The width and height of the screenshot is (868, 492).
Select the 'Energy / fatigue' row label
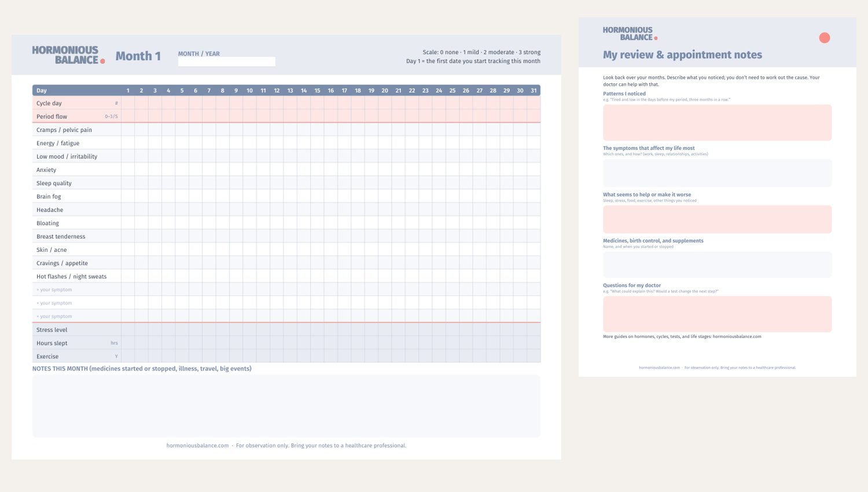(58, 143)
